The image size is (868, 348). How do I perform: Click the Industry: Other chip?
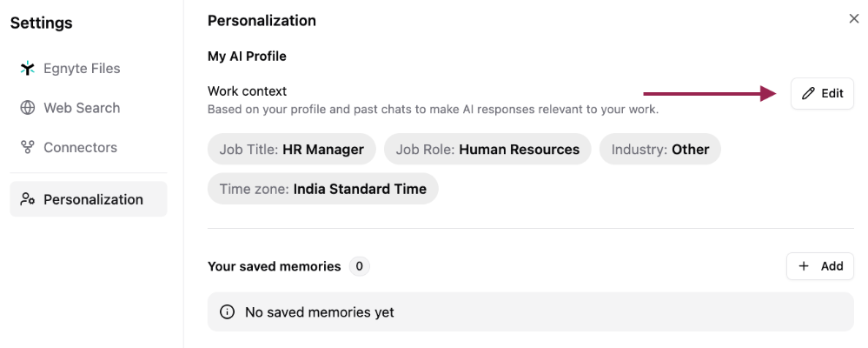659,149
